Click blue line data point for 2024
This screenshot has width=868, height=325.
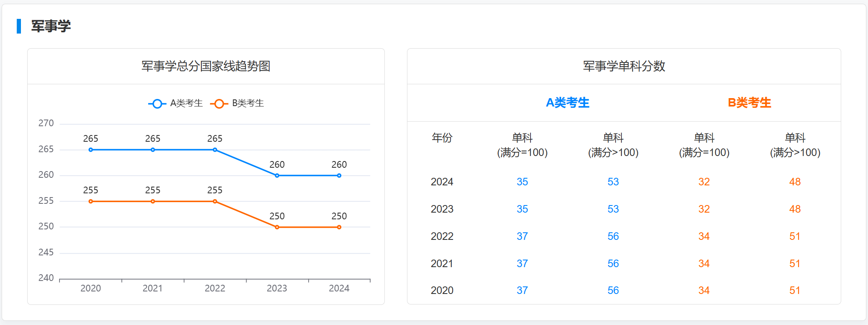[339, 176]
